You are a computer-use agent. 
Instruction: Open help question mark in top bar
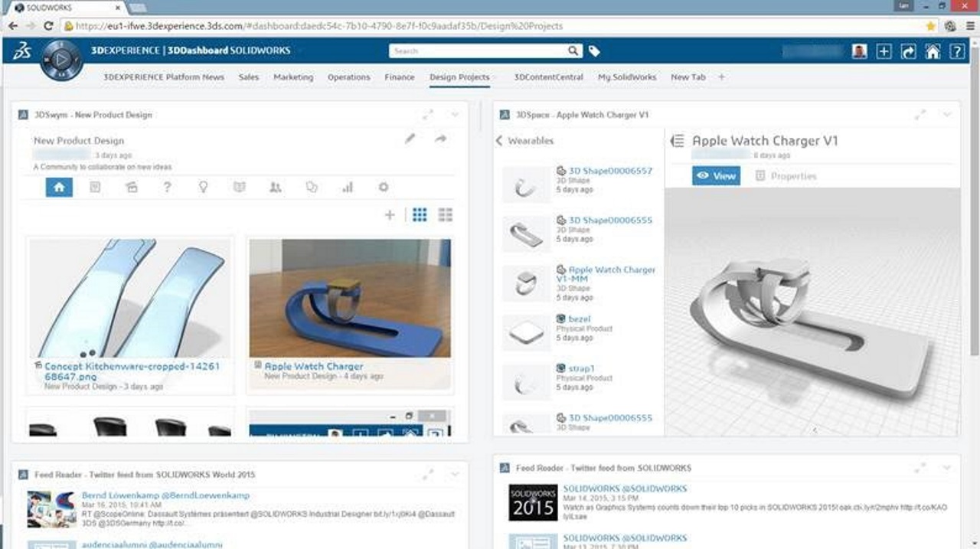[x=956, y=51]
